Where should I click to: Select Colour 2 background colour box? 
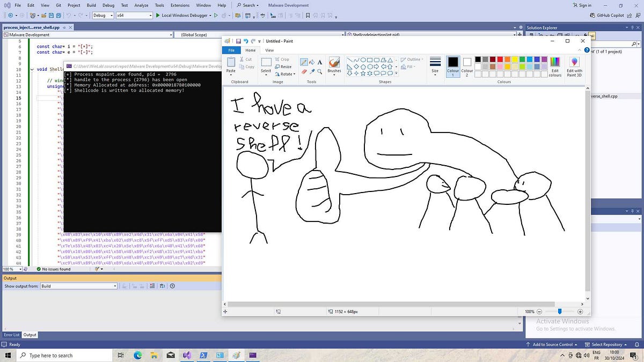[x=467, y=66]
